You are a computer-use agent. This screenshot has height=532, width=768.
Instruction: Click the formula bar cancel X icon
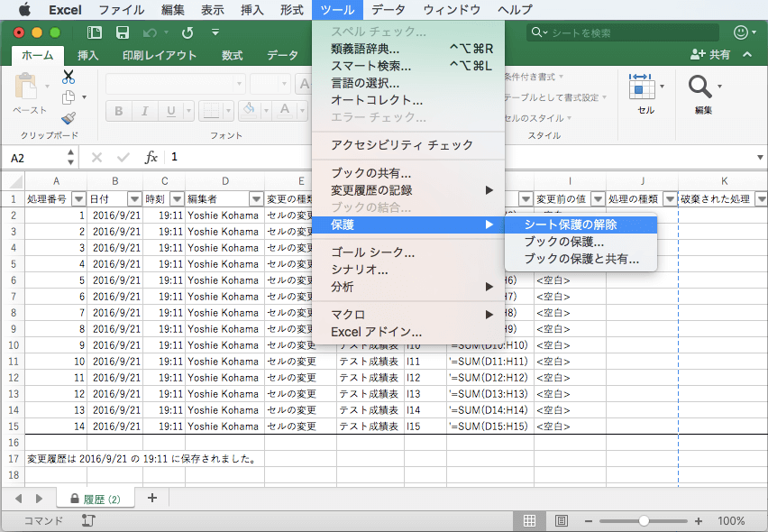97,158
